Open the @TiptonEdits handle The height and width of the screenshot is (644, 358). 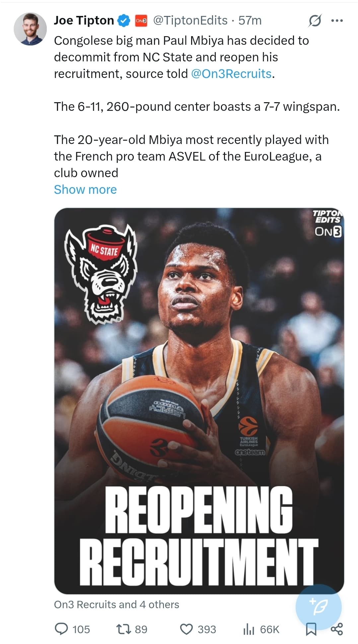click(x=190, y=21)
